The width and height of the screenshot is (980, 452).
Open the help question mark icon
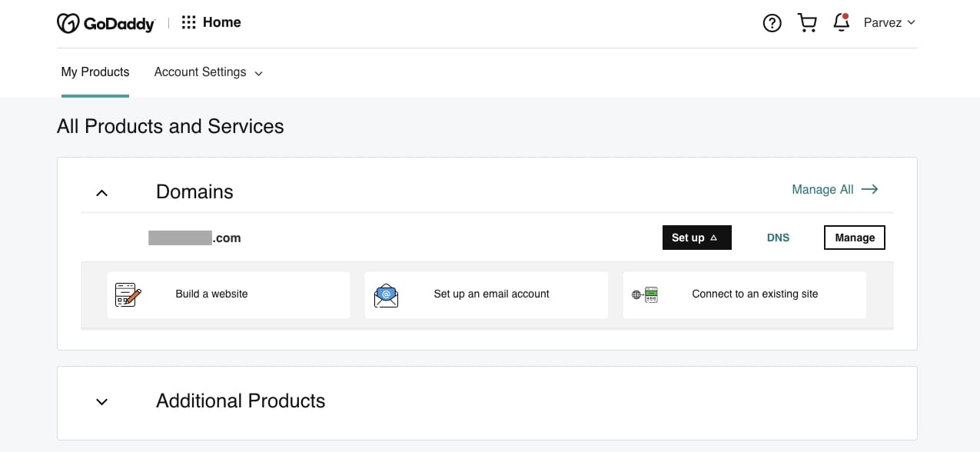click(772, 23)
